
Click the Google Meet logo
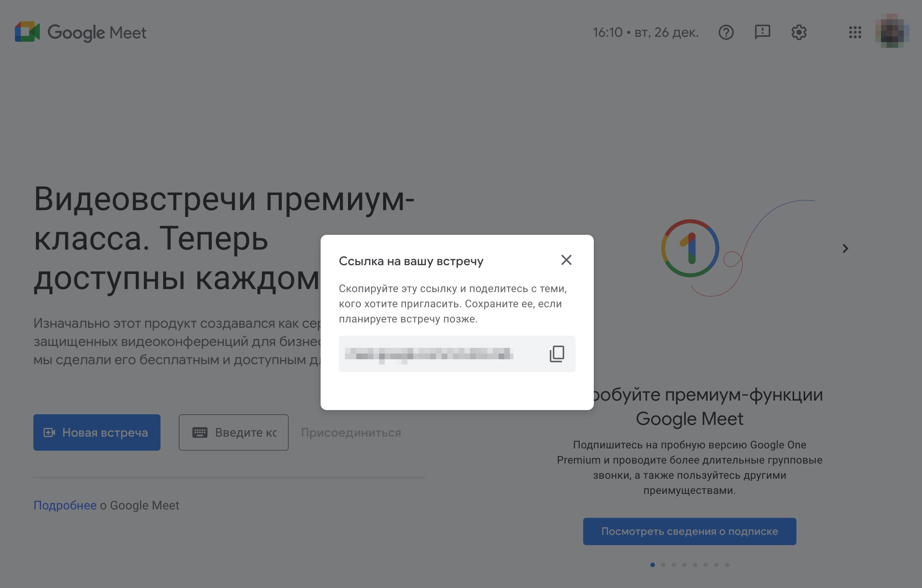(x=80, y=33)
